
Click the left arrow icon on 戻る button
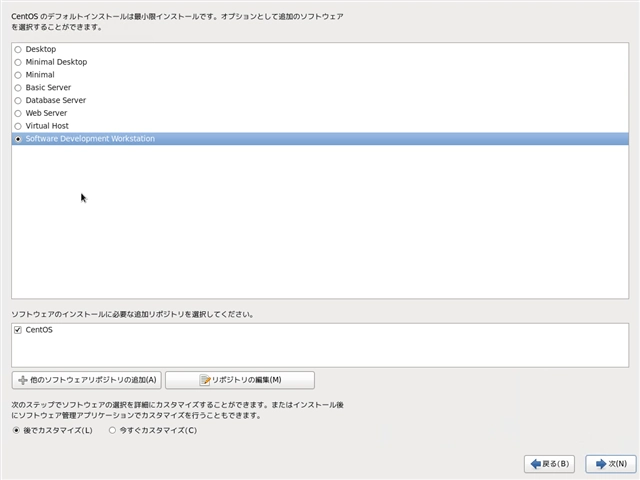(x=536, y=464)
